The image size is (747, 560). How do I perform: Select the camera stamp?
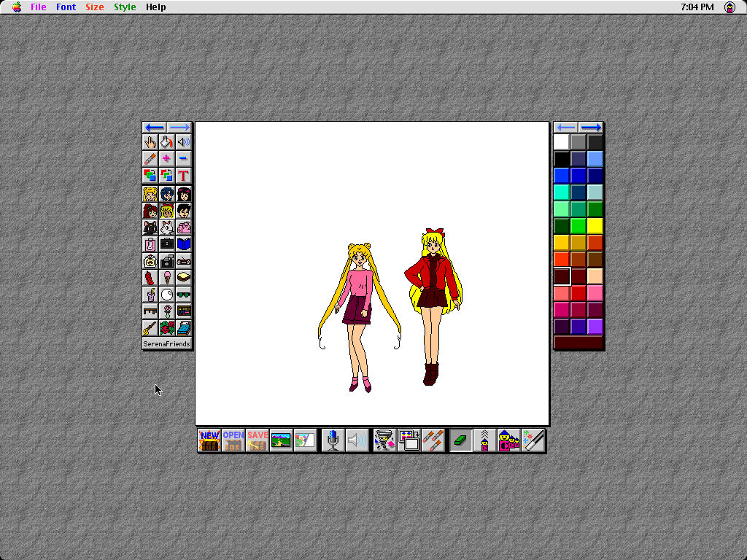[167, 261]
